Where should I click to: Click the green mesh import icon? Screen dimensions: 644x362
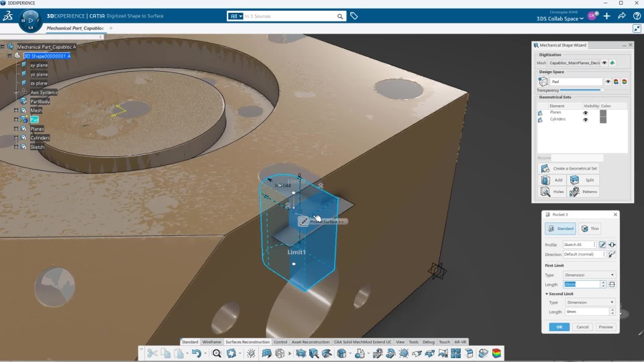(612, 63)
